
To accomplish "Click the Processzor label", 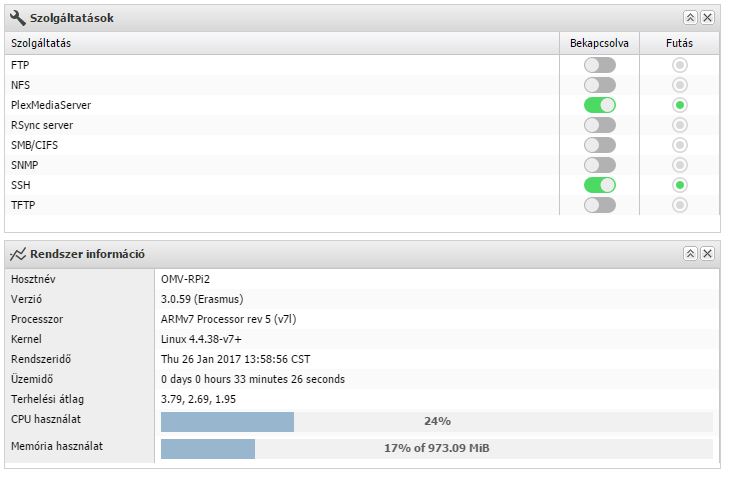I will (x=37, y=319).
